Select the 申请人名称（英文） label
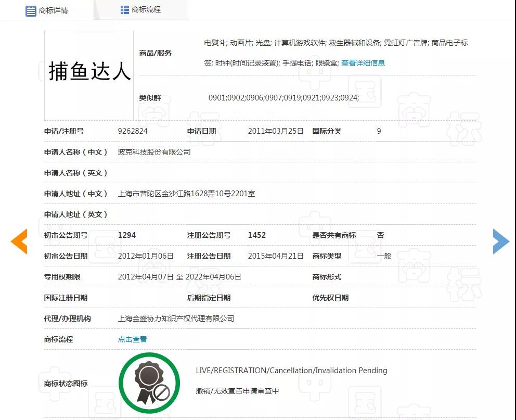 click(x=76, y=173)
